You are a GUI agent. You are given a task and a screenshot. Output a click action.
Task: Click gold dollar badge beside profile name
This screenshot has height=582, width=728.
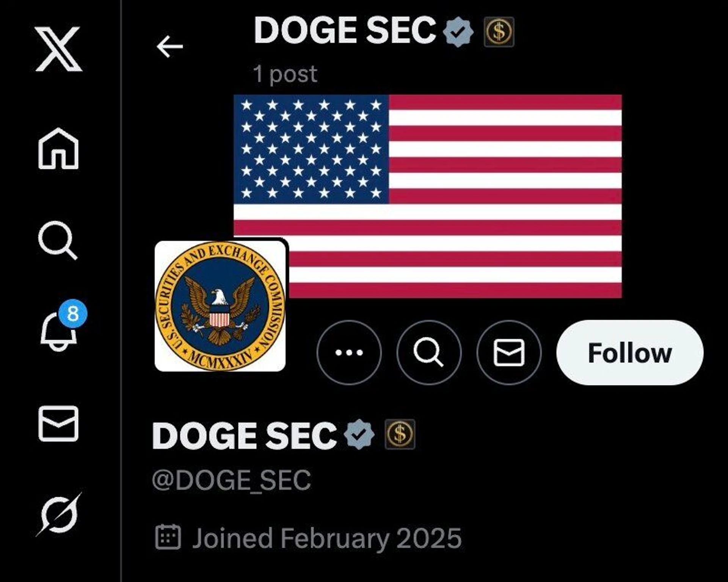coord(400,434)
